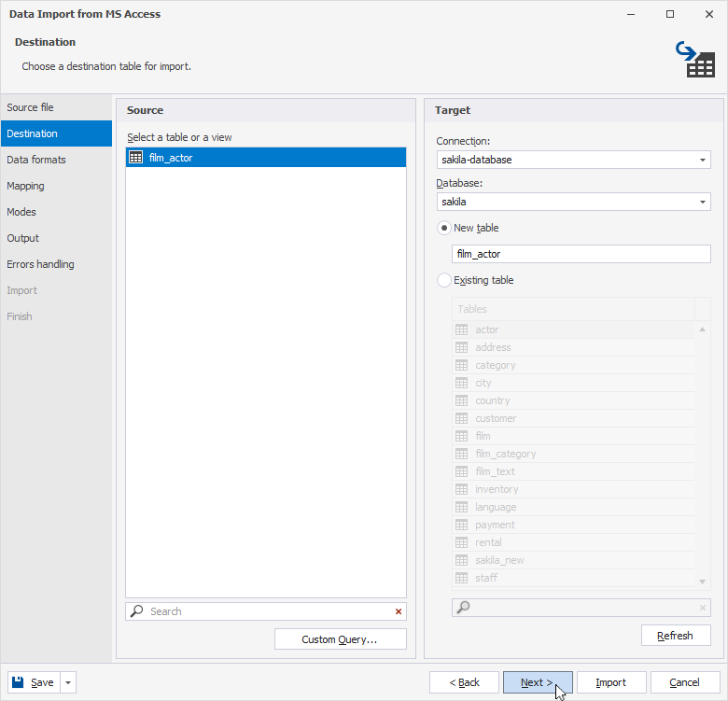Screen dimensions: 728x701
Task: Click the table icon beside the film row
Action: pyautogui.click(x=461, y=436)
